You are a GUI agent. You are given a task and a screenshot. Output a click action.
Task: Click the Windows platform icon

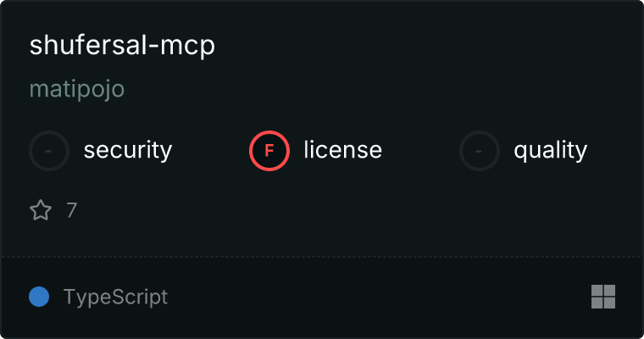point(603,297)
